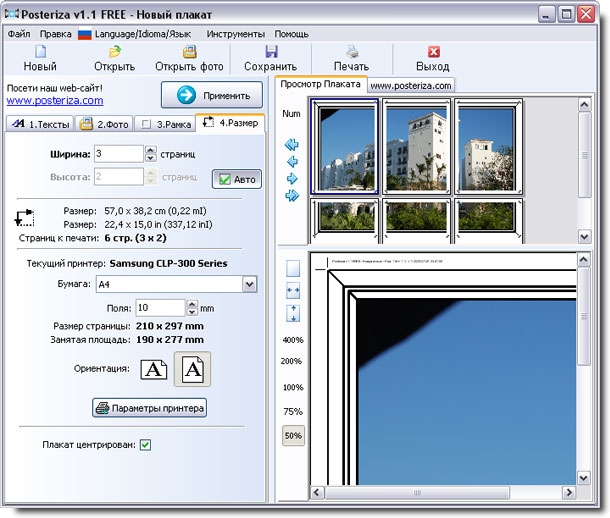Open the Language/Idioma/Язык menu
The width and height of the screenshot is (610, 518).
coord(143,34)
